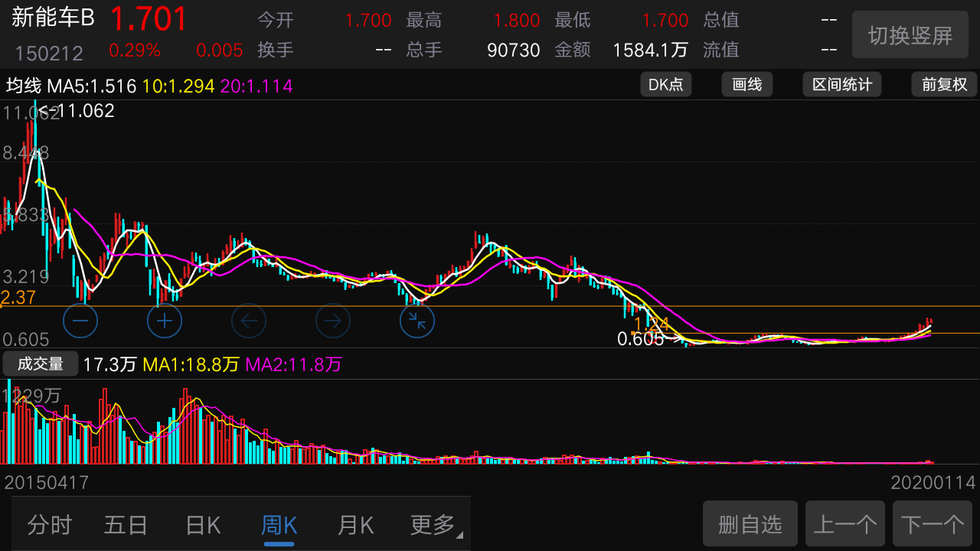Tap the zoom-out minus circle icon
The width and height of the screenshot is (980, 551).
click(x=80, y=321)
